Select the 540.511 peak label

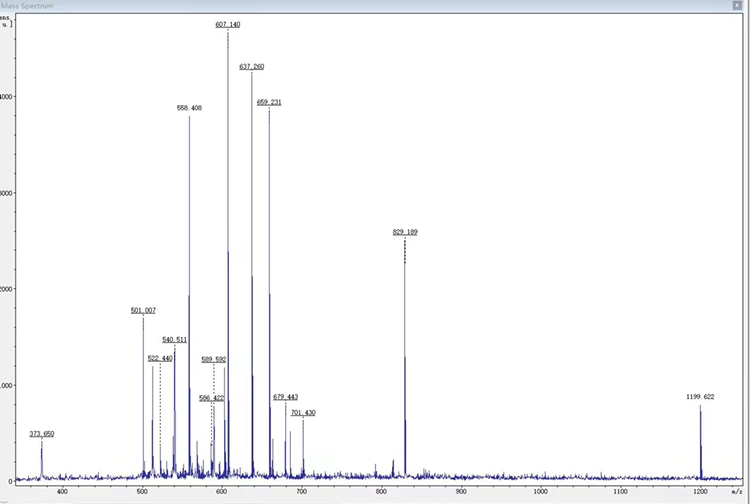tap(175, 340)
